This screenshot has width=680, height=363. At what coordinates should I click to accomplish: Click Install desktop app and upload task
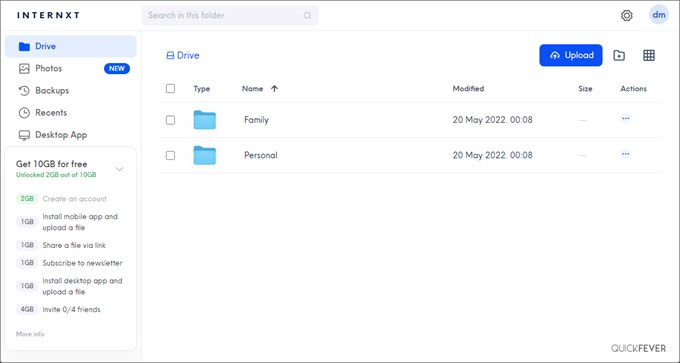82,286
